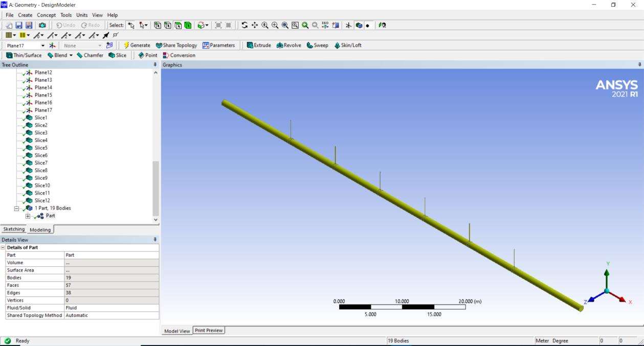Toggle Display Model cube icon
This screenshot has width=644, height=346.
tap(359, 25)
